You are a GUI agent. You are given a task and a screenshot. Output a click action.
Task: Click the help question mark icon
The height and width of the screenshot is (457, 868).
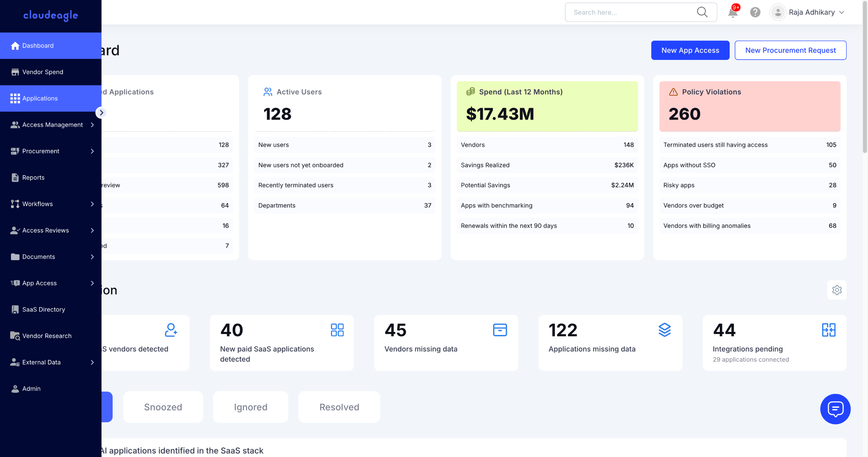[755, 13]
